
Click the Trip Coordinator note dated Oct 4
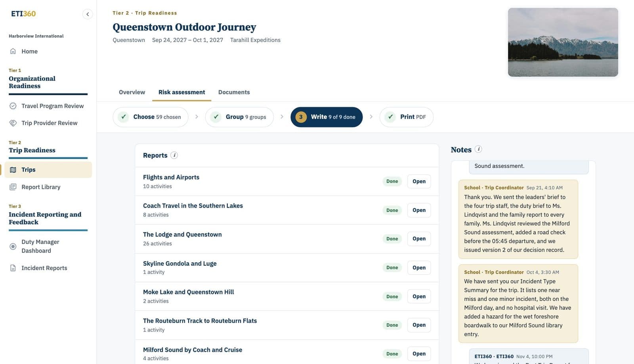518,303
